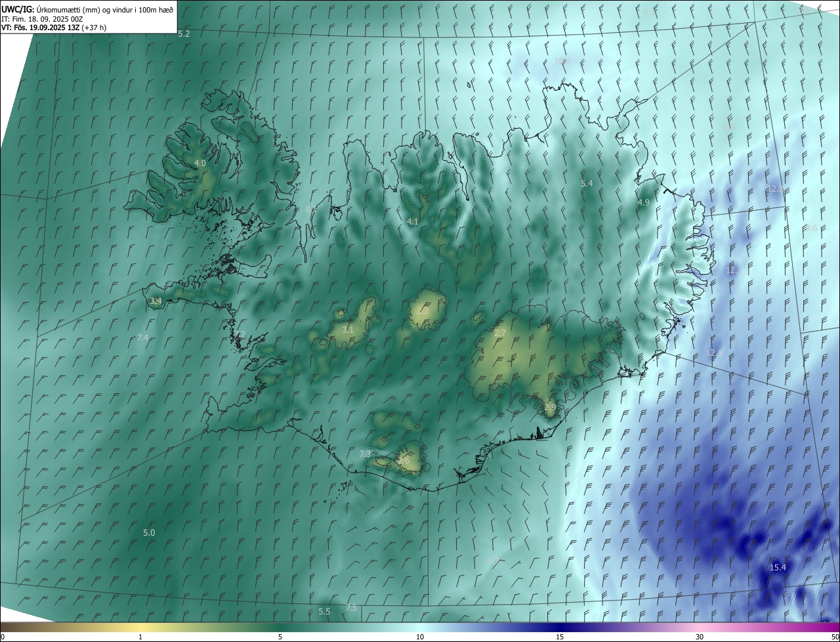Click the colorbar tick labeled 0
The image size is (840, 642).
(x=3, y=637)
